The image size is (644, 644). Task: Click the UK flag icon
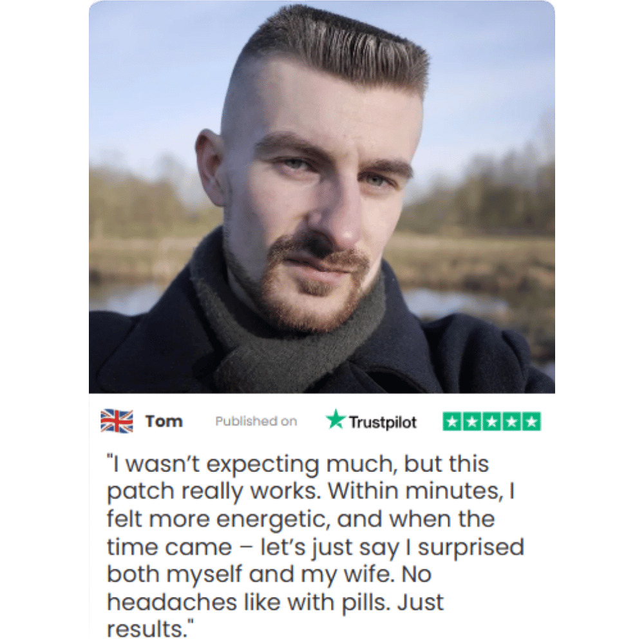117,421
